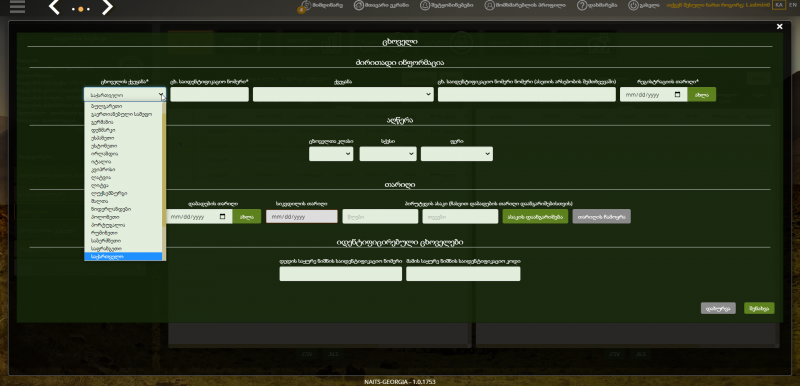Open help (დახმარება) question mark icon
This screenshot has width=800, height=386.
pyautogui.click(x=582, y=5)
